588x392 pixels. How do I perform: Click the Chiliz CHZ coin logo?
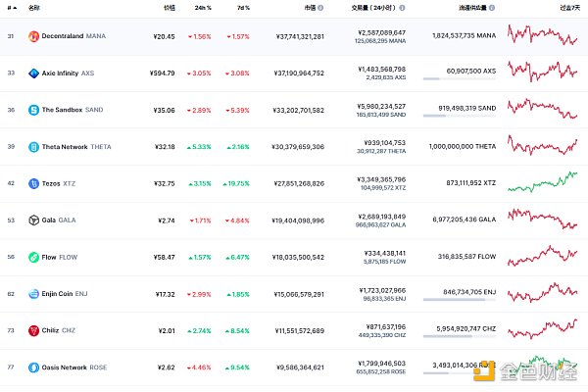tap(33, 330)
